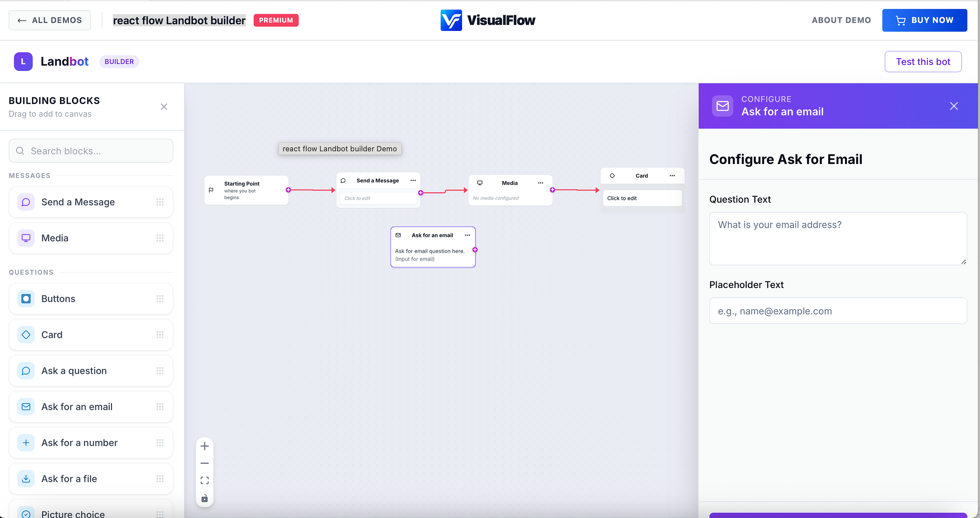Screen dimensions: 980x518
Task: Click the speech bubble icon on Send a Message node
Action: pos(343,181)
